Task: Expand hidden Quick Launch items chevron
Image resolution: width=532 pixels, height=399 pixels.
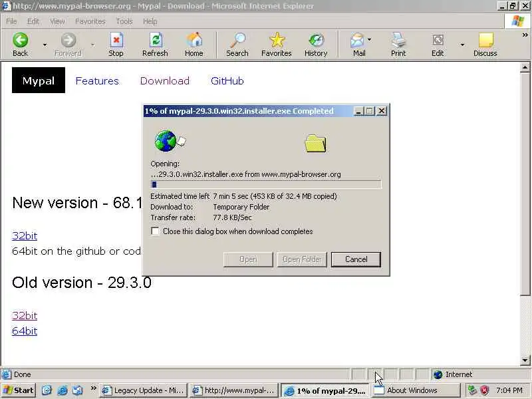Action: pos(93,388)
